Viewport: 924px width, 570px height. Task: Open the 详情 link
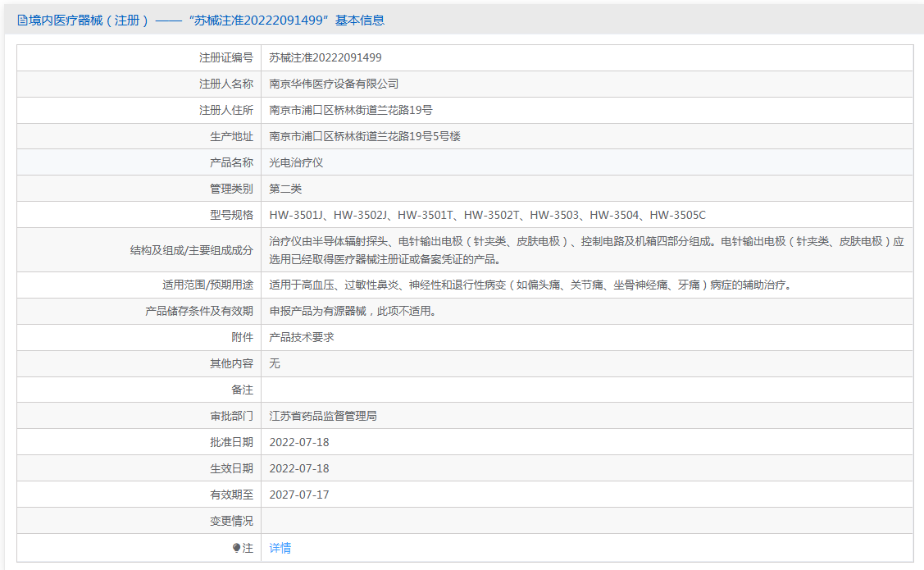(x=280, y=548)
